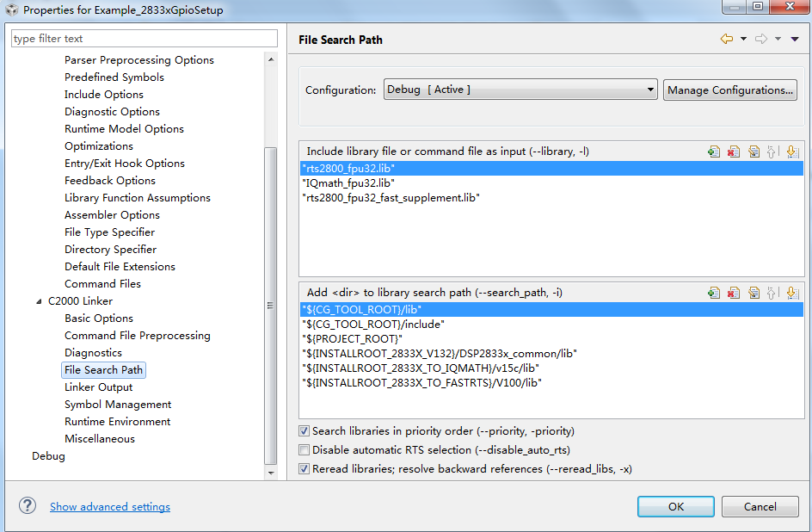Image resolution: width=812 pixels, height=532 pixels.
Task: Select Assembler Options
Action: [x=112, y=214]
